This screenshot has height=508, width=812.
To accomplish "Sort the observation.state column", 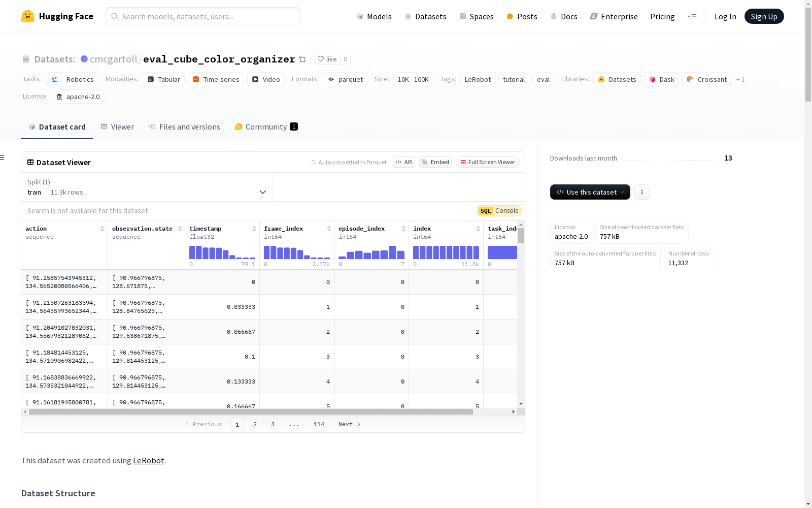I will 180,229.
